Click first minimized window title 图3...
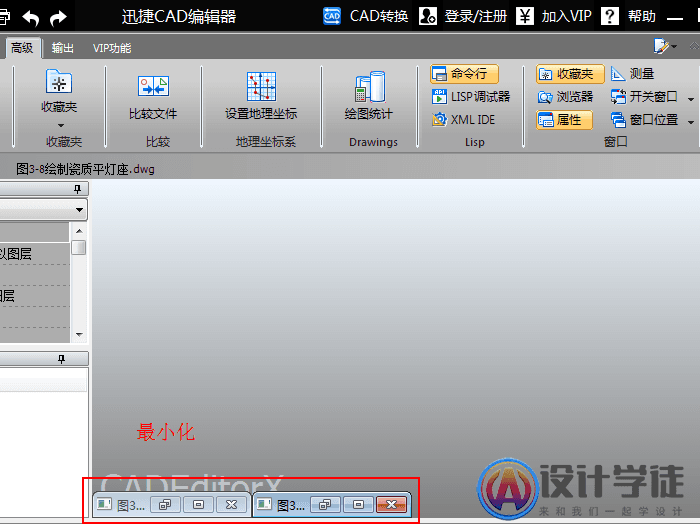This screenshot has height=524, width=700. tap(131, 505)
